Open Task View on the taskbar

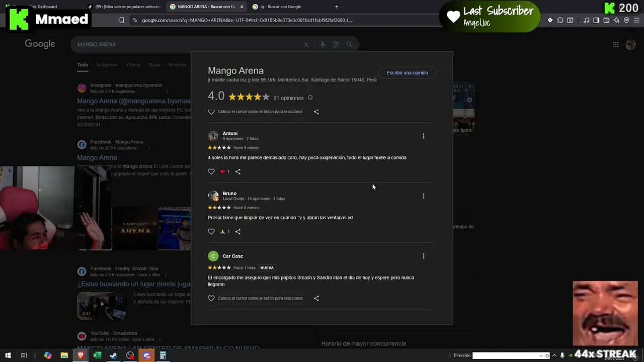24,355
